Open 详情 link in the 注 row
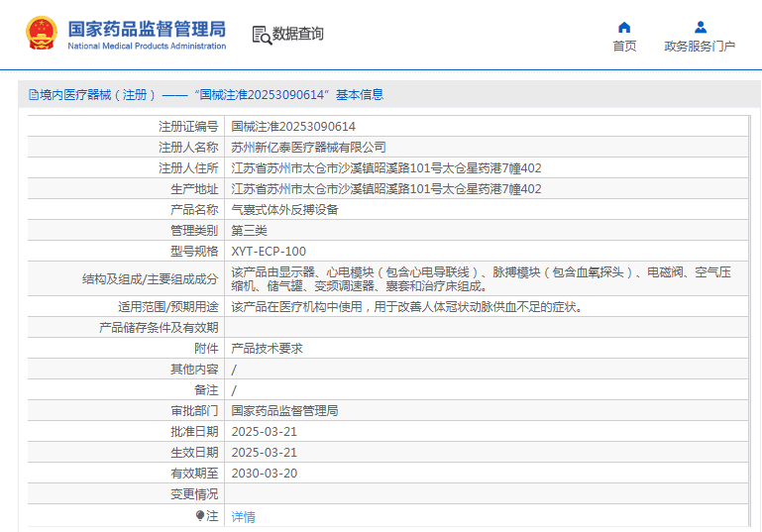762x532 pixels. tap(243, 516)
